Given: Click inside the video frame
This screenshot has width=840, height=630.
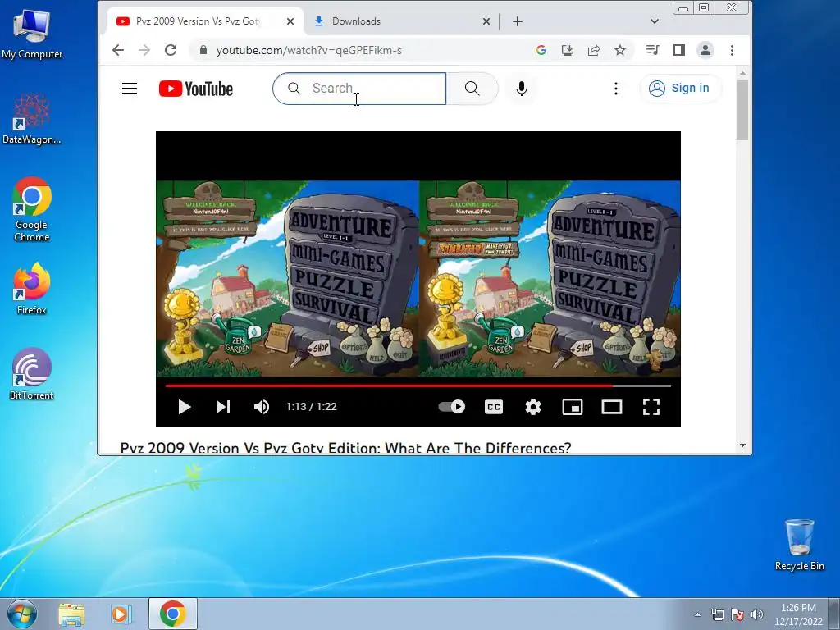Looking at the screenshot, I should coord(418,279).
